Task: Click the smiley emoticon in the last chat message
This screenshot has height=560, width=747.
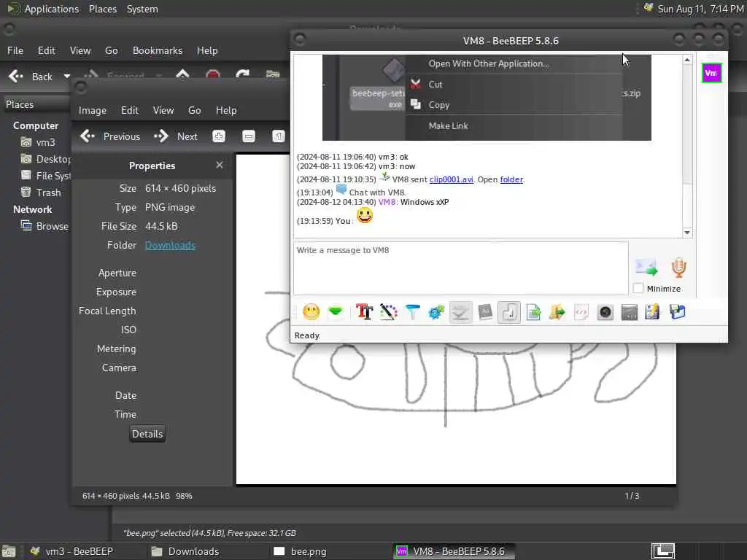Action: (x=365, y=216)
